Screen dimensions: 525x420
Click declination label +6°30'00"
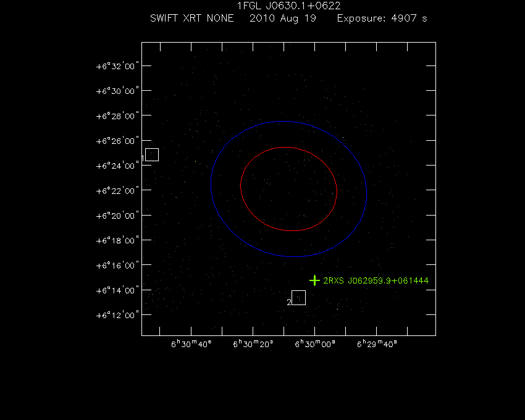tap(117, 91)
